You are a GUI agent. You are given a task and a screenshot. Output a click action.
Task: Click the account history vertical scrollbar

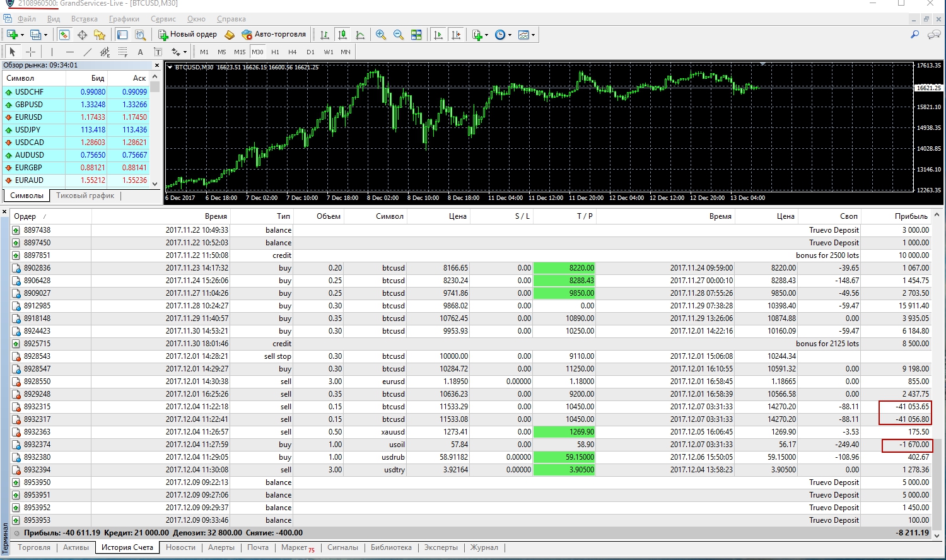(x=937, y=375)
